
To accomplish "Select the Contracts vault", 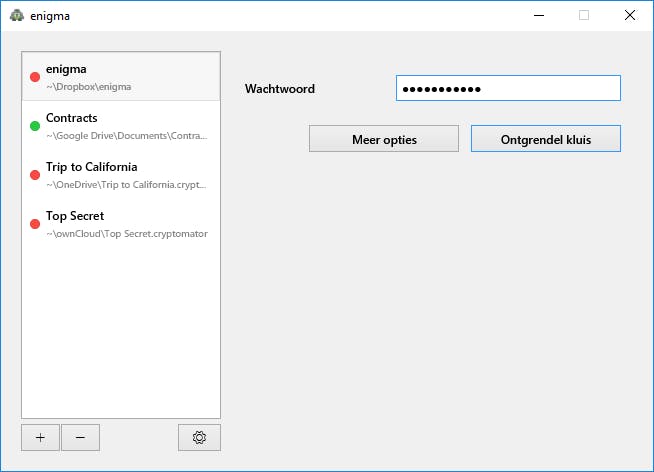I will click(121, 126).
